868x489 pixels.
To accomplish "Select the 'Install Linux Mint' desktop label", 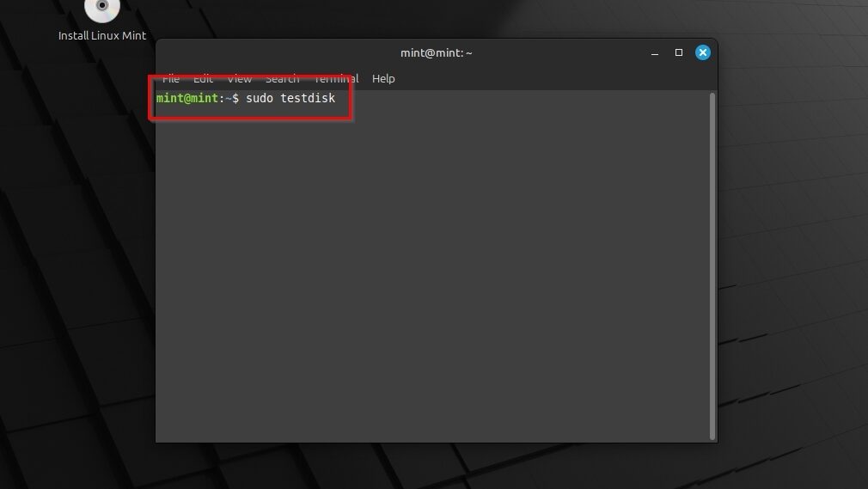I will coord(102,36).
